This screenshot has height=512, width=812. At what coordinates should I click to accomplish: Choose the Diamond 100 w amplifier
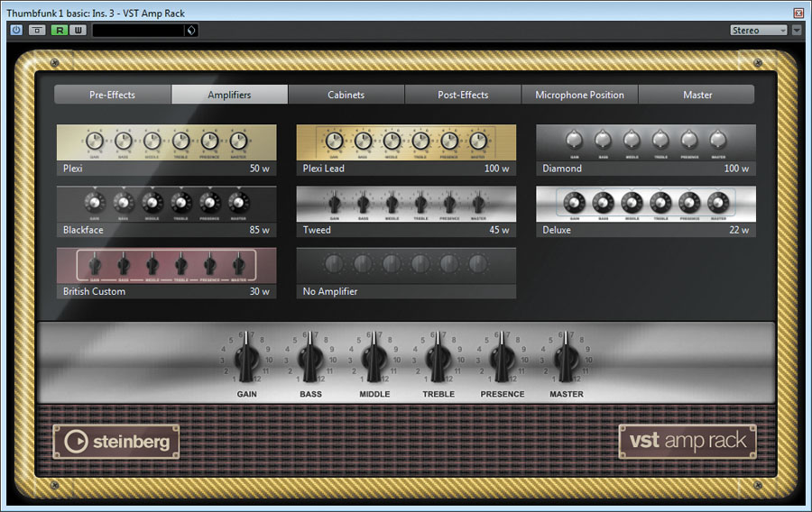(x=645, y=150)
